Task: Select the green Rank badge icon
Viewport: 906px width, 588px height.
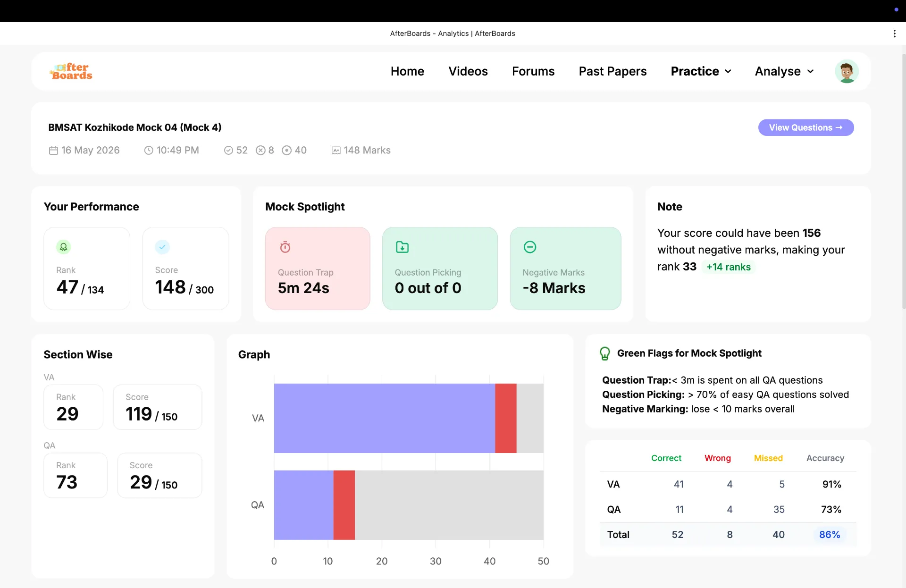Action: tap(64, 247)
